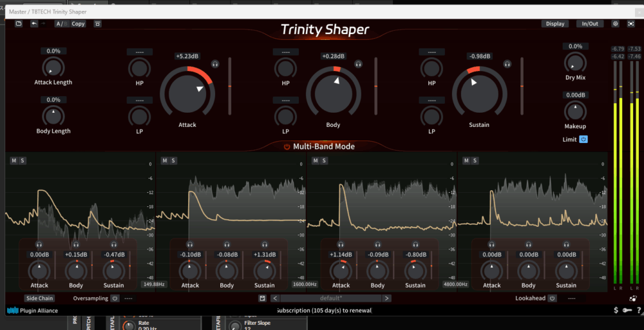Open the settings gear icon
Image resolution: width=644 pixels, height=330 pixels.
[x=615, y=24]
